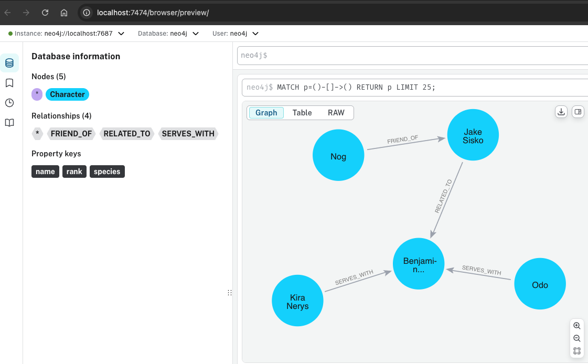Click the species property key
Image resolution: width=588 pixels, height=364 pixels.
[107, 172]
